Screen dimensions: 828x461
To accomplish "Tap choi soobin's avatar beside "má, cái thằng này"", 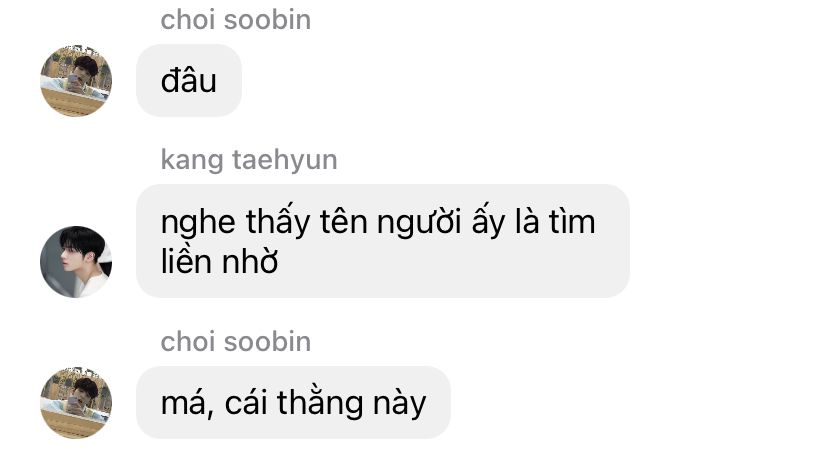I will point(76,402).
